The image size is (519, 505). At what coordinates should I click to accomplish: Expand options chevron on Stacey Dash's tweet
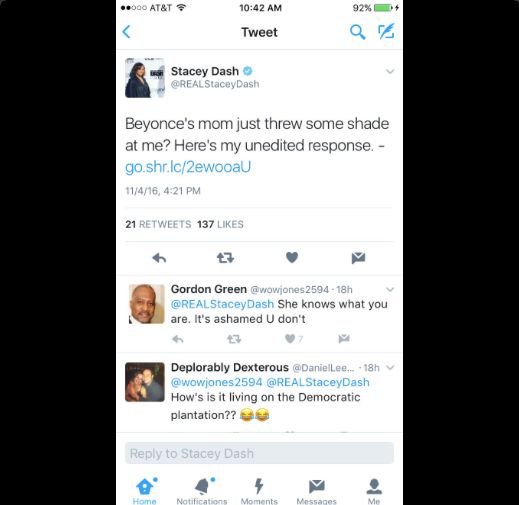tap(390, 71)
